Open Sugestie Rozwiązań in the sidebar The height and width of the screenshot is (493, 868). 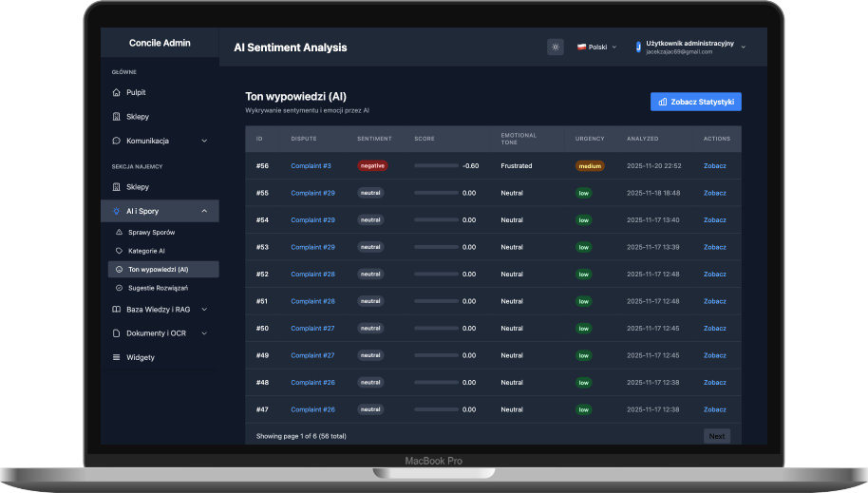[x=160, y=287]
